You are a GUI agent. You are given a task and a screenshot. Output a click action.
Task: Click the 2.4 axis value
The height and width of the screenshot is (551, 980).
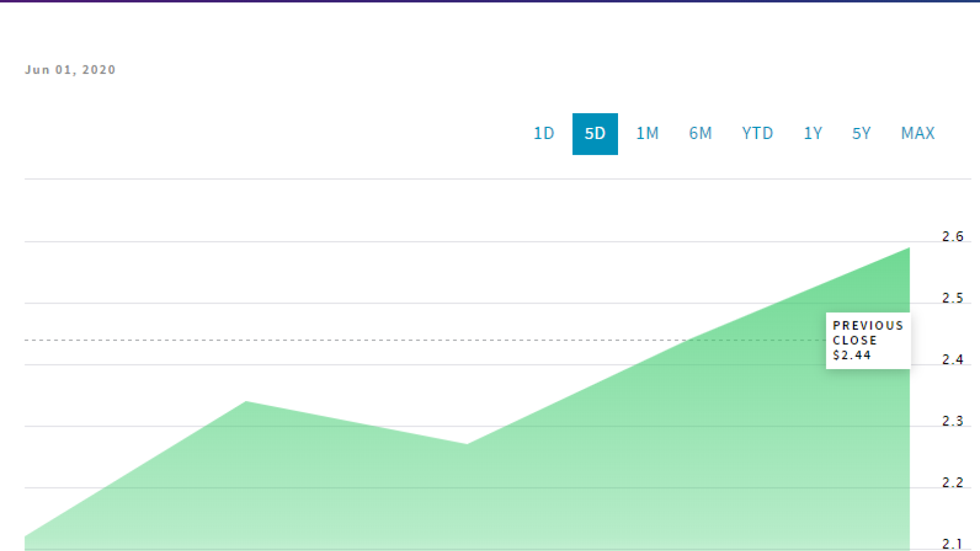952,359
